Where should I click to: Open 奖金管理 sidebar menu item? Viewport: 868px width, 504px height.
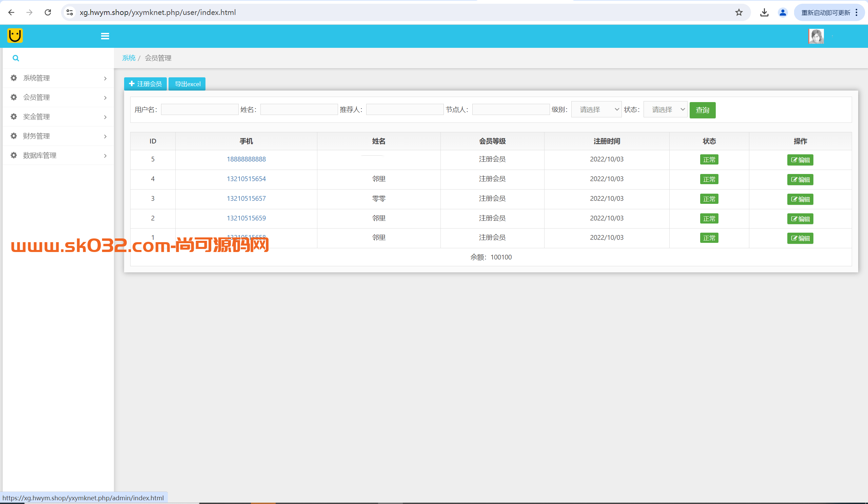pos(58,117)
